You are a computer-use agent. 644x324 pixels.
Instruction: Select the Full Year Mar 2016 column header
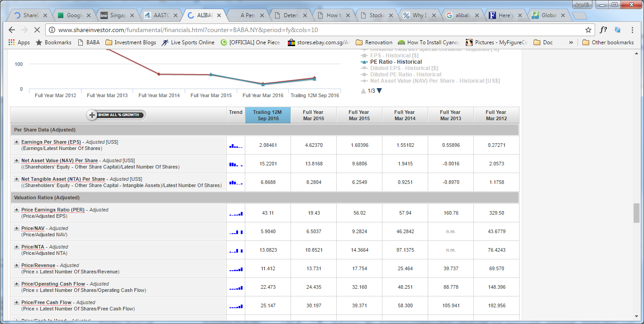313,115
